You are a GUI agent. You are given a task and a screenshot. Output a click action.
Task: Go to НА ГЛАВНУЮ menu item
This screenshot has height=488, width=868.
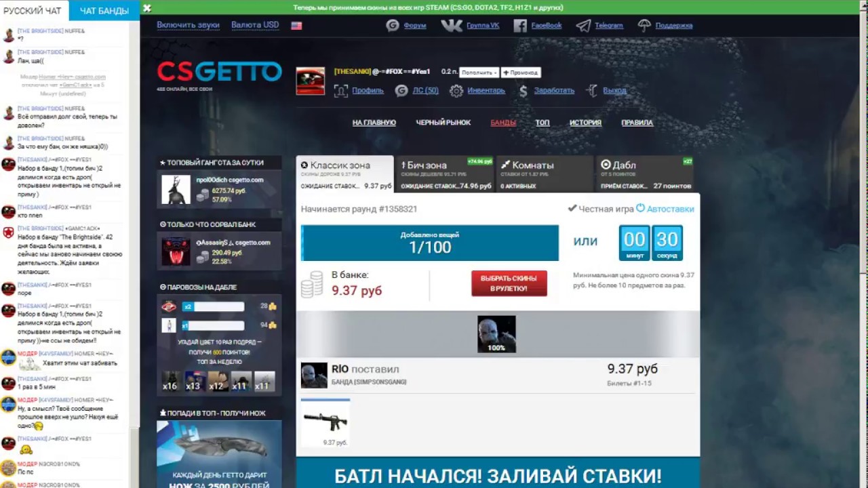(x=374, y=123)
